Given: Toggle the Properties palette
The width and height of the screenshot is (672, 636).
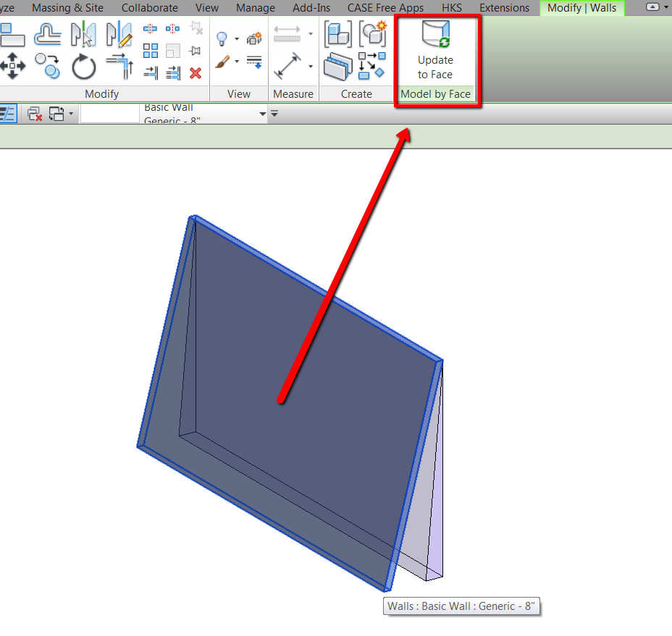Looking at the screenshot, I should (9, 113).
